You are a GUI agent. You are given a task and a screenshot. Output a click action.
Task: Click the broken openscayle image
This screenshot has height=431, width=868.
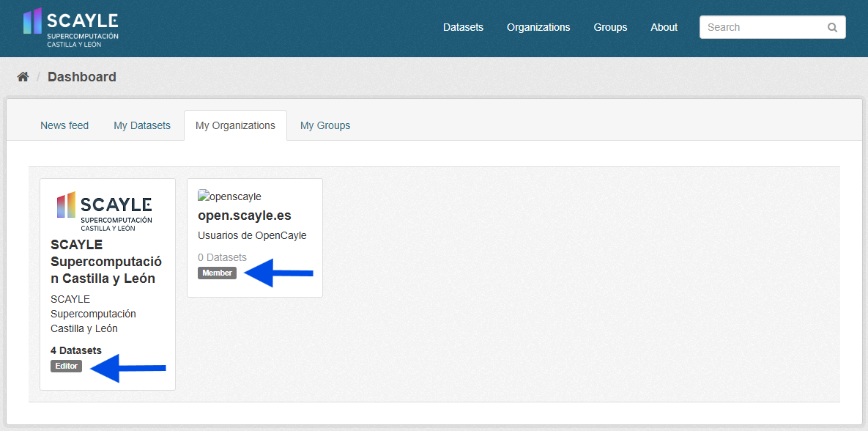click(x=229, y=196)
